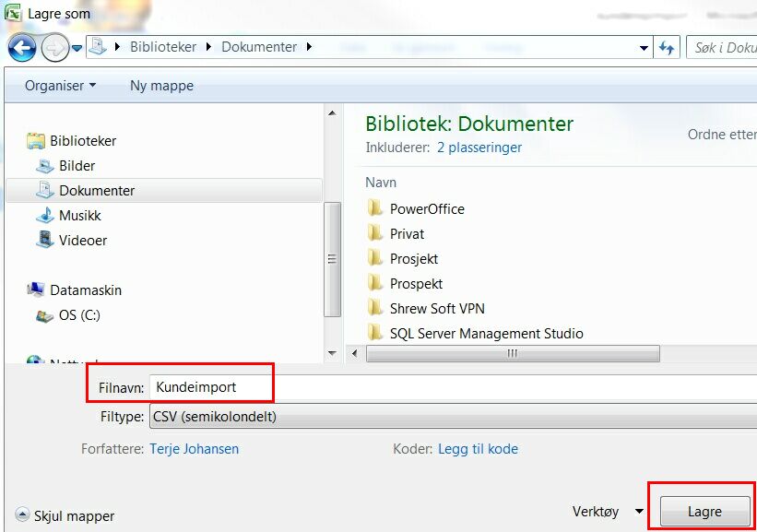This screenshot has height=532, width=757.
Task: Click the back navigation arrow
Action: 20,47
